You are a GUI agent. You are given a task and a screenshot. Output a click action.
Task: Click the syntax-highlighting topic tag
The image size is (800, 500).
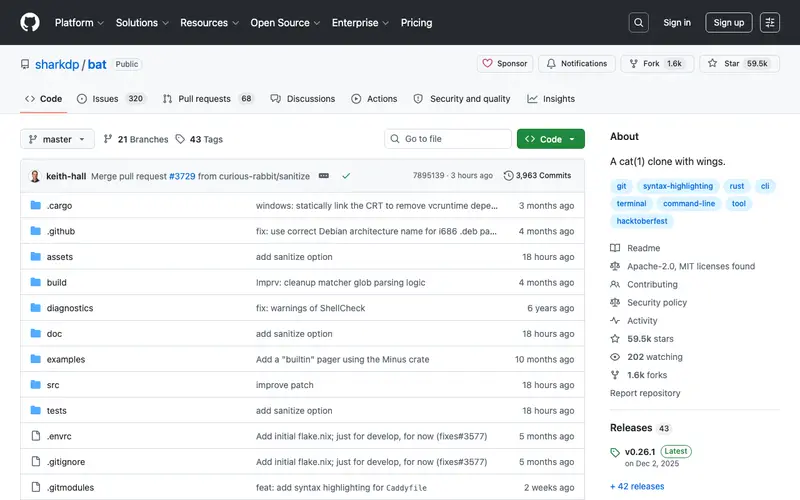tap(678, 186)
